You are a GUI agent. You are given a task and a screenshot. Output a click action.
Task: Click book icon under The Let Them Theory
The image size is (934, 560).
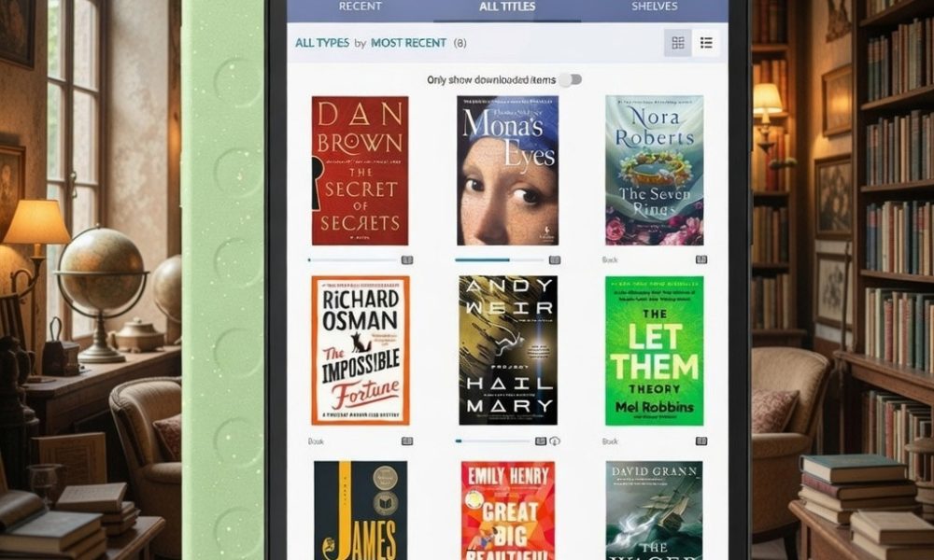(x=701, y=441)
